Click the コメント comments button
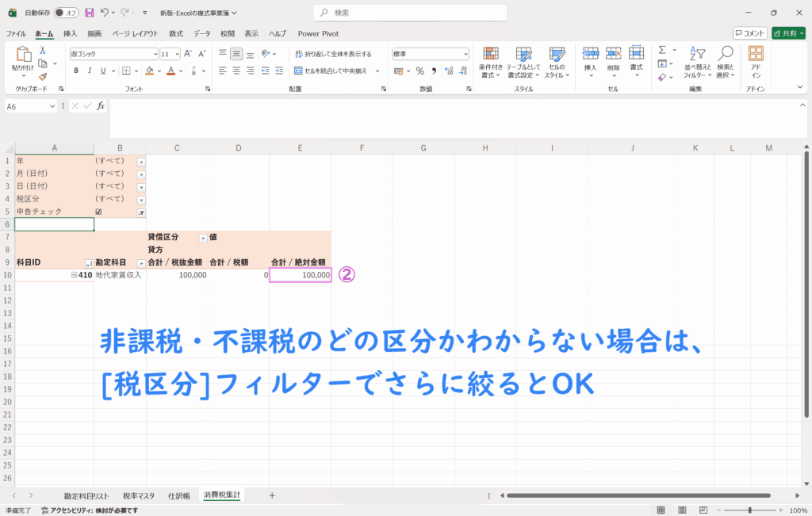This screenshot has height=516, width=812. (749, 33)
